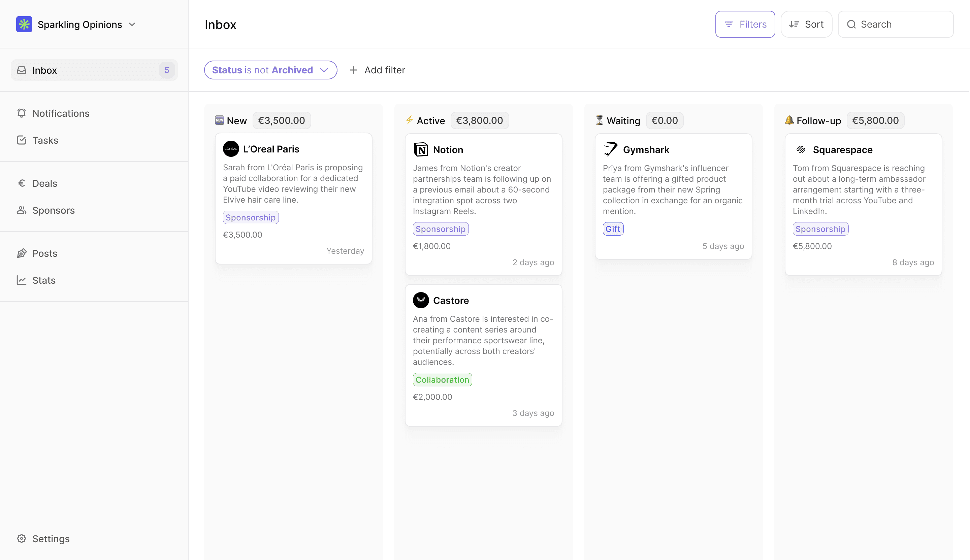The image size is (970, 560).
Task: Expand the Sort options
Action: point(806,24)
